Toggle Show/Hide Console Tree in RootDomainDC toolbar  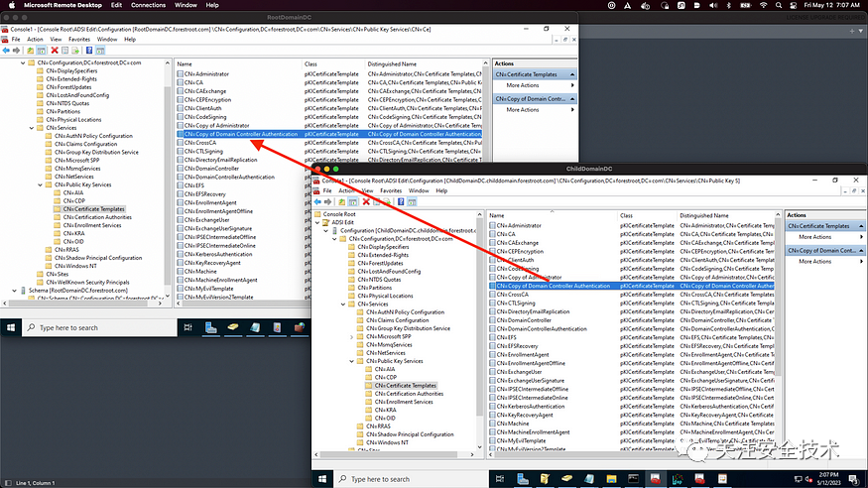(42, 51)
